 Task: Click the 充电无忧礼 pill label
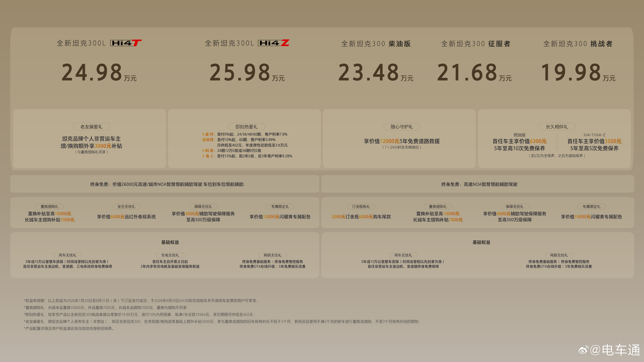[x=170, y=255]
